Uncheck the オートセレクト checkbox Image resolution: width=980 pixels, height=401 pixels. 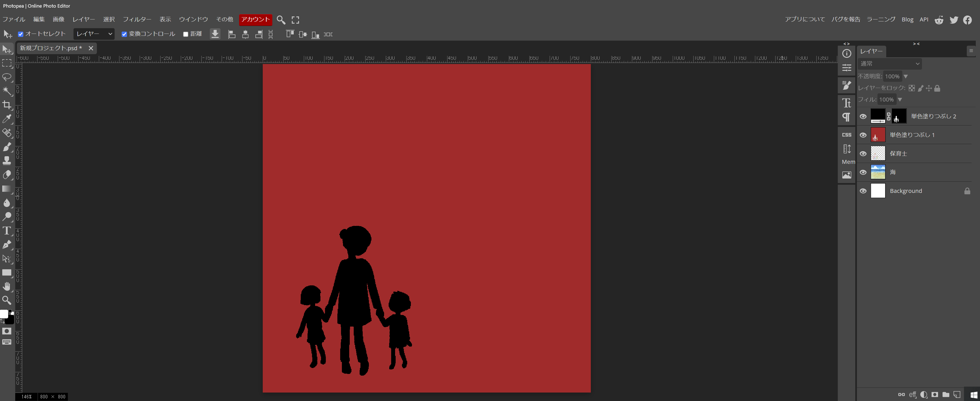pos(21,34)
